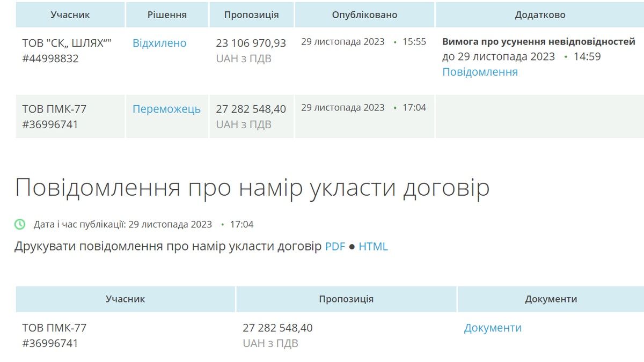Click the "Вимога про усунення невідповідностей" bold text
Viewport: 644px width, 362px height.
pyautogui.click(x=538, y=42)
